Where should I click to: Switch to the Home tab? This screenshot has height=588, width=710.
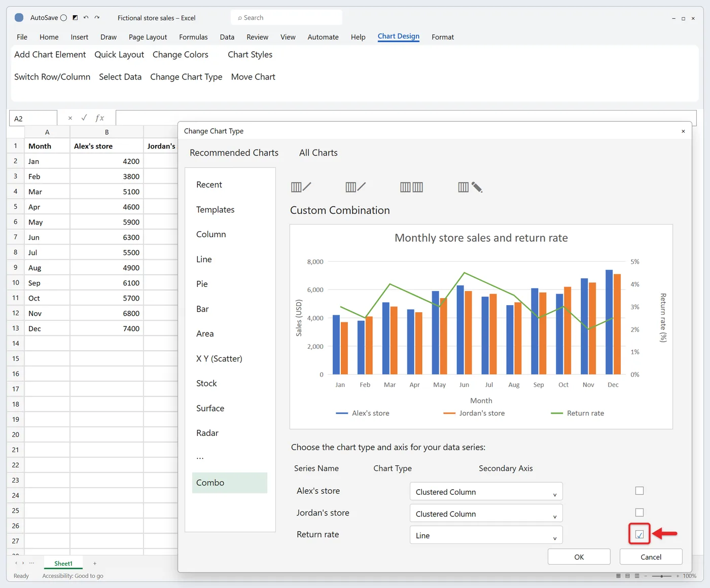[x=49, y=37]
